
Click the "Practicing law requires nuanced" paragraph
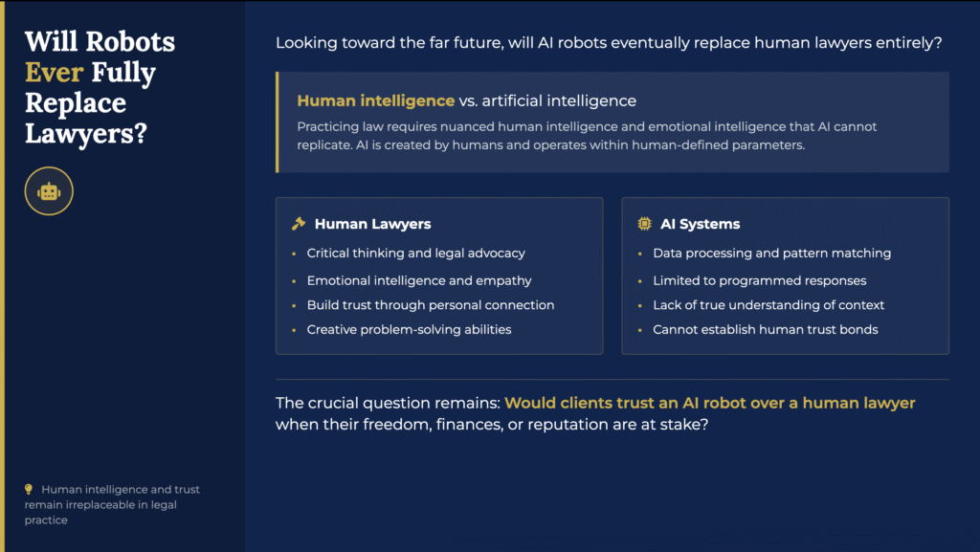pyautogui.click(x=587, y=135)
